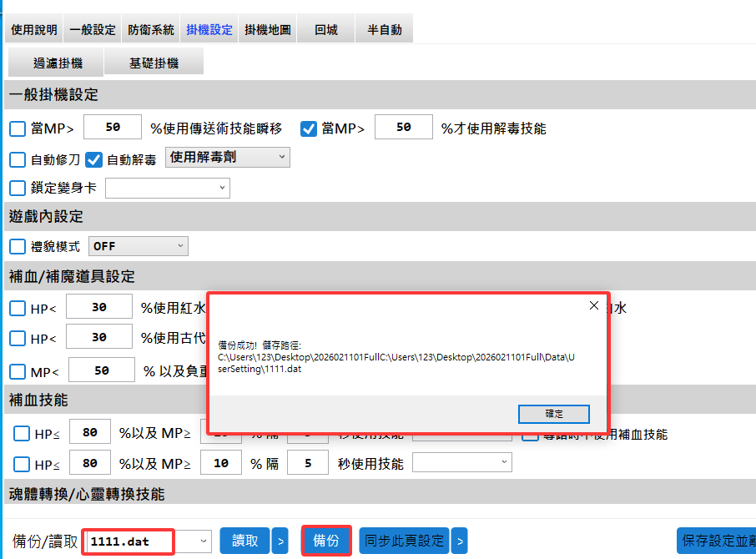Click the 讀取 button
This screenshot has width=756, height=559.
tap(244, 541)
